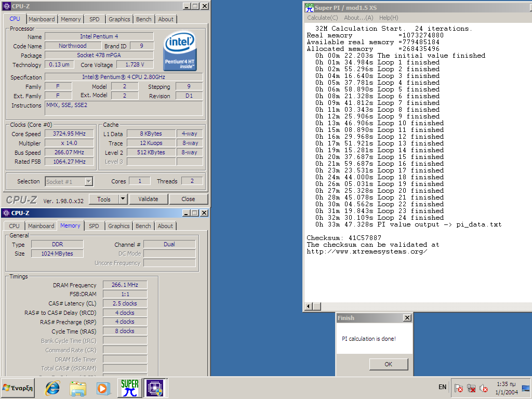Click the lower CPU-Z window title icon

(x=6, y=213)
